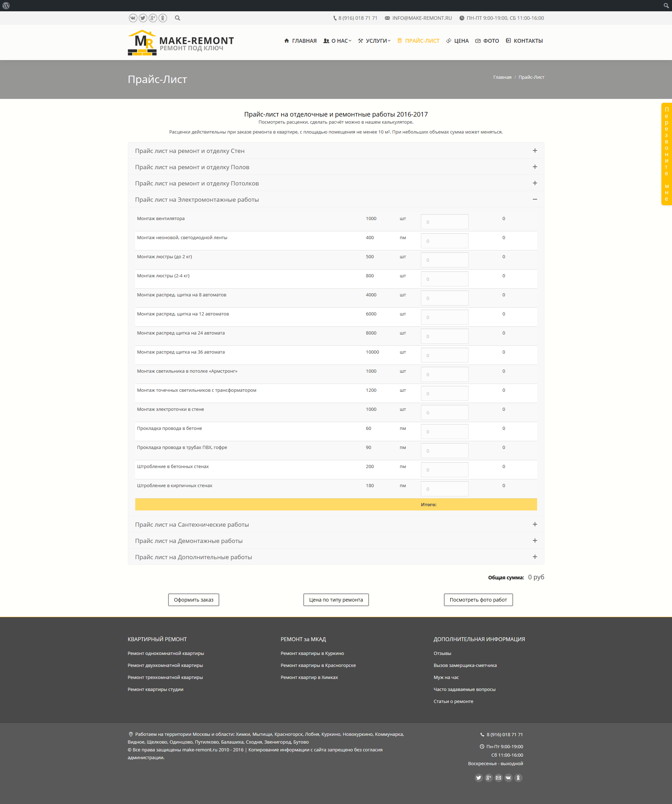Open Ремонт квартиры в Красногорске link
The width and height of the screenshot is (672, 804).
coord(318,665)
